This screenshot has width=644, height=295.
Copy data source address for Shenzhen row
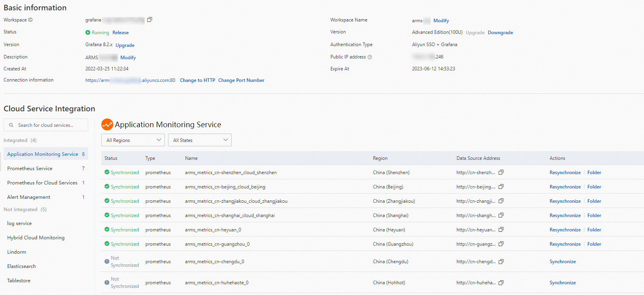(x=501, y=172)
